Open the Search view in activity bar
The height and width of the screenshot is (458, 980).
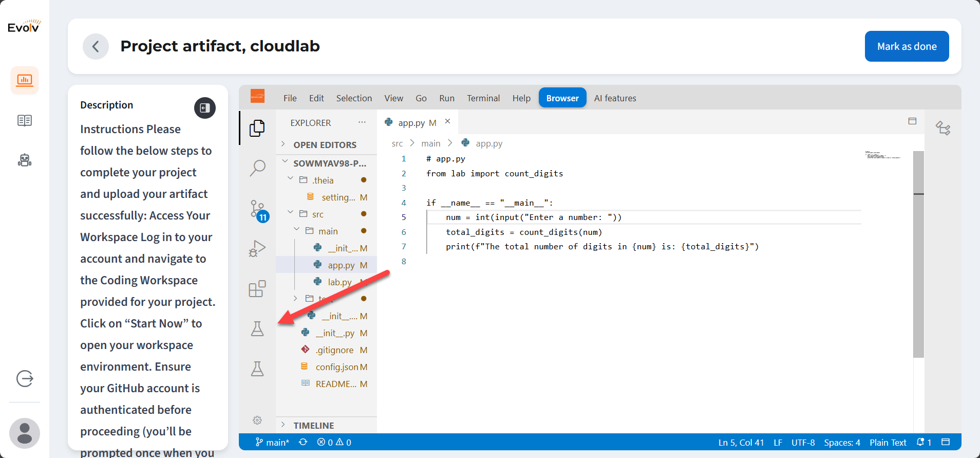[x=257, y=168]
